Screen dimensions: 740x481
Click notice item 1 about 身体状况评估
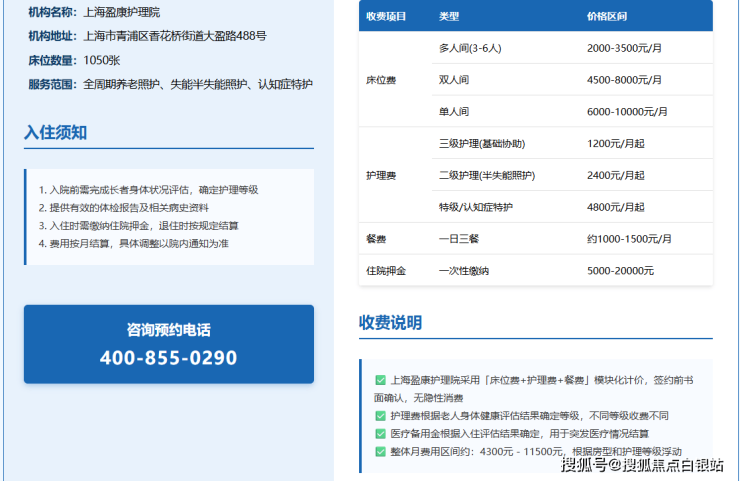tap(149, 190)
